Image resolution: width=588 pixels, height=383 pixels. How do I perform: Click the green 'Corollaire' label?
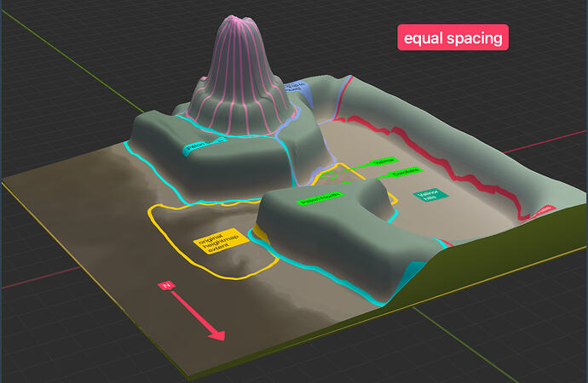(406, 172)
